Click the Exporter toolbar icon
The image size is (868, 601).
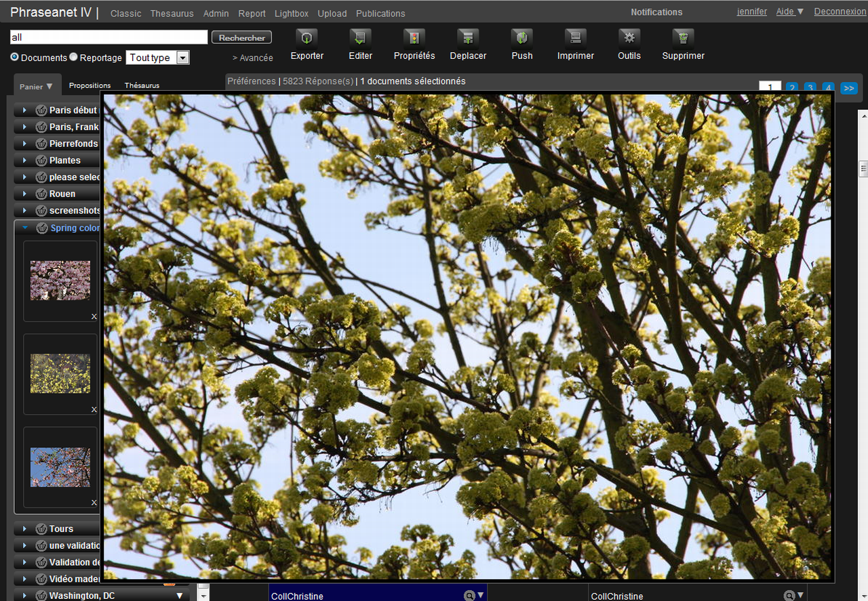click(x=307, y=38)
